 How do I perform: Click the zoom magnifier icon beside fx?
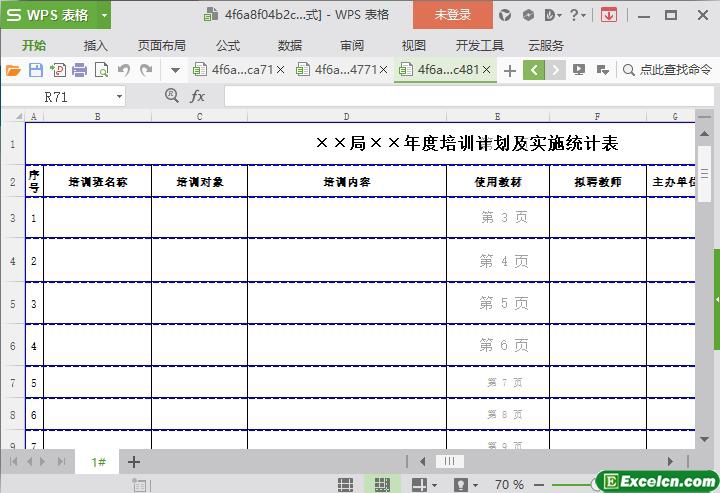click(172, 95)
